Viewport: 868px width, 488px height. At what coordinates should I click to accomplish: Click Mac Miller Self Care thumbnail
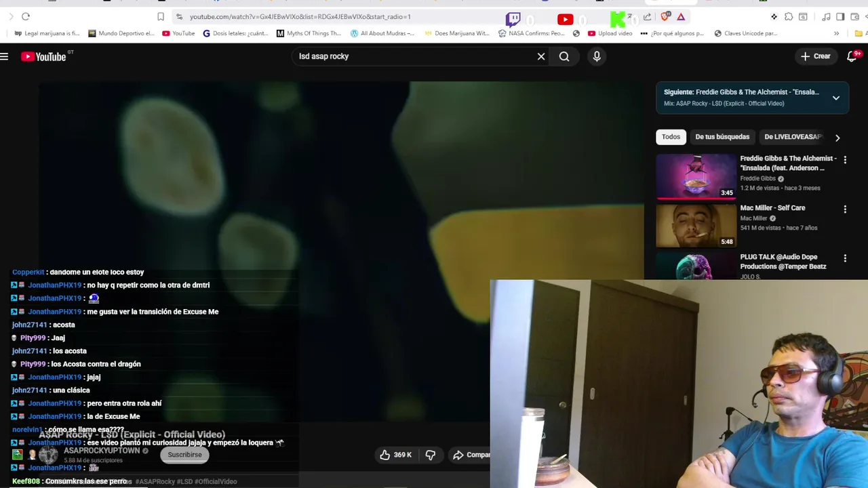[696, 226]
